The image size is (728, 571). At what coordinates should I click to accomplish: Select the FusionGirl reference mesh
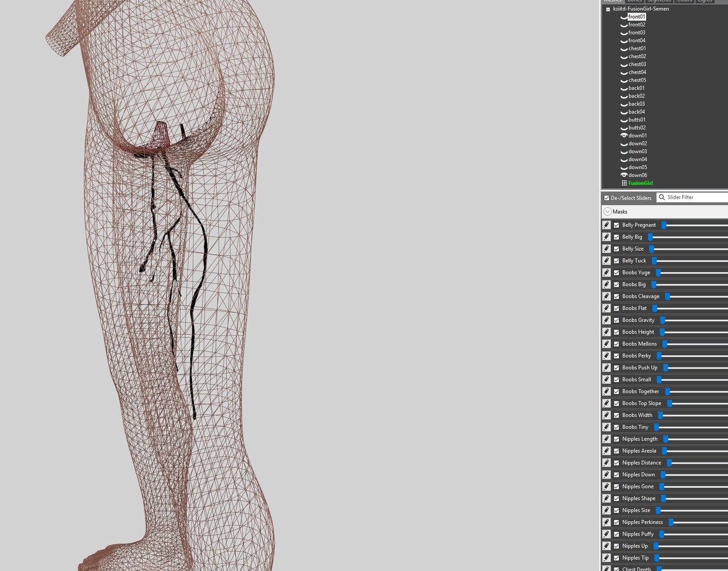(x=640, y=183)
